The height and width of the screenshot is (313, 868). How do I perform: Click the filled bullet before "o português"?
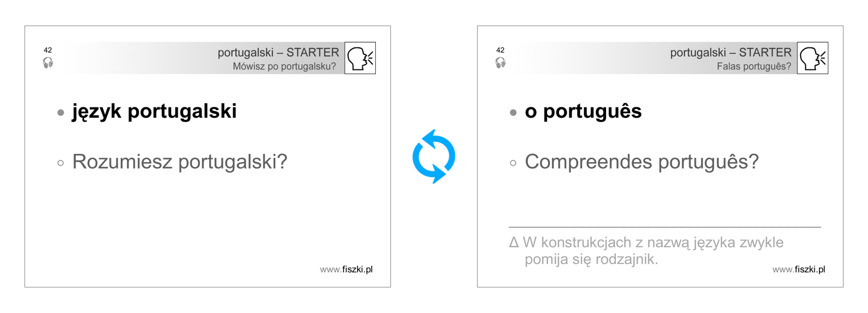pos(514,113)
